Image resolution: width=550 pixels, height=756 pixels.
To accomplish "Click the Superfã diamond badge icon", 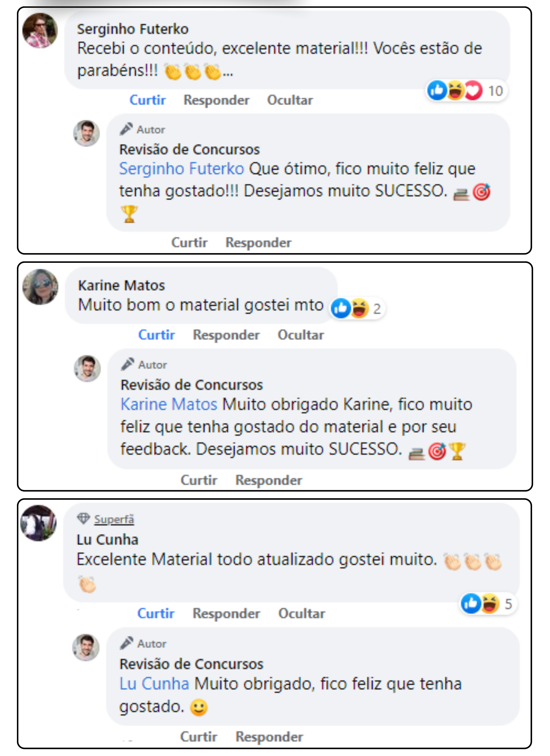I will [83, 518].
